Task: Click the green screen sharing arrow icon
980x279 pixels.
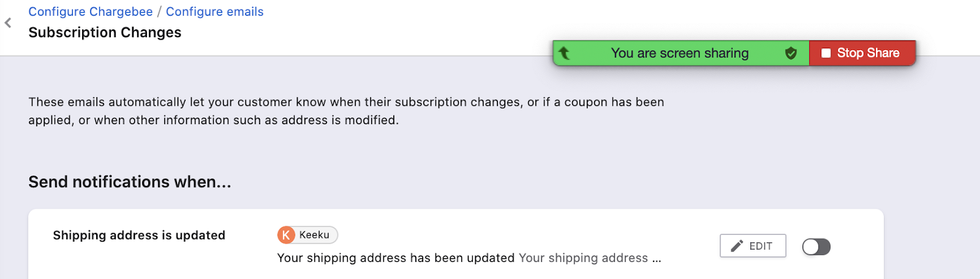Action: (564, 53)
